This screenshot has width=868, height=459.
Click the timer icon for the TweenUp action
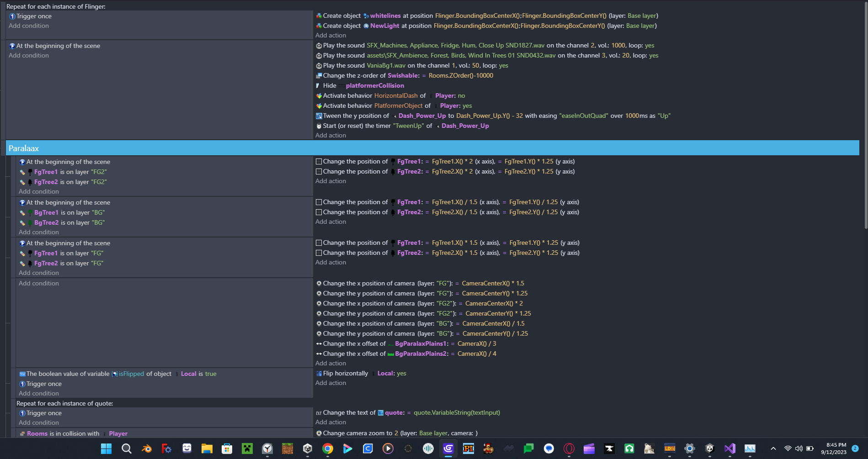(x=319, y=126)
